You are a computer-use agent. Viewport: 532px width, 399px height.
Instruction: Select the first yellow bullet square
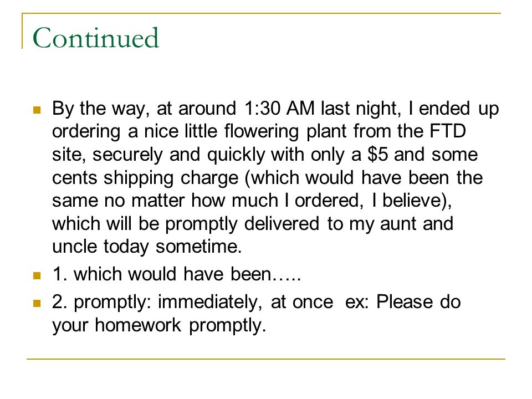pyautogui.click(x=37, y=110)
